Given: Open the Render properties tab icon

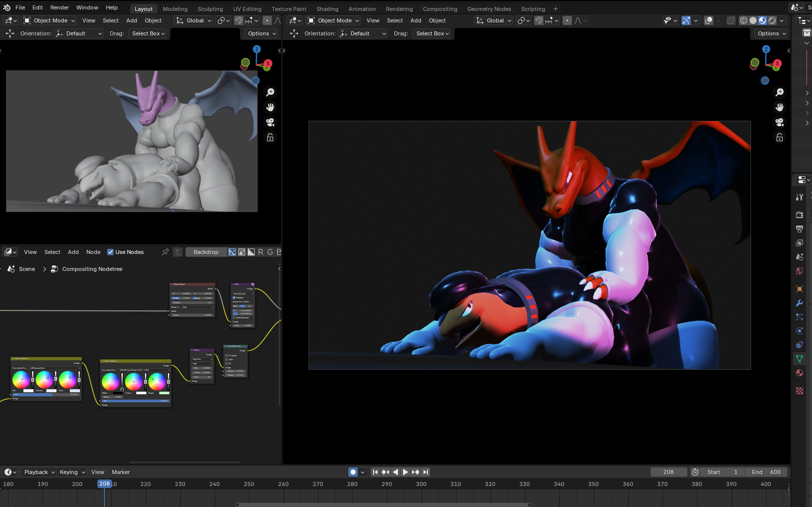Looking at the screenshot, I should 800,215.
